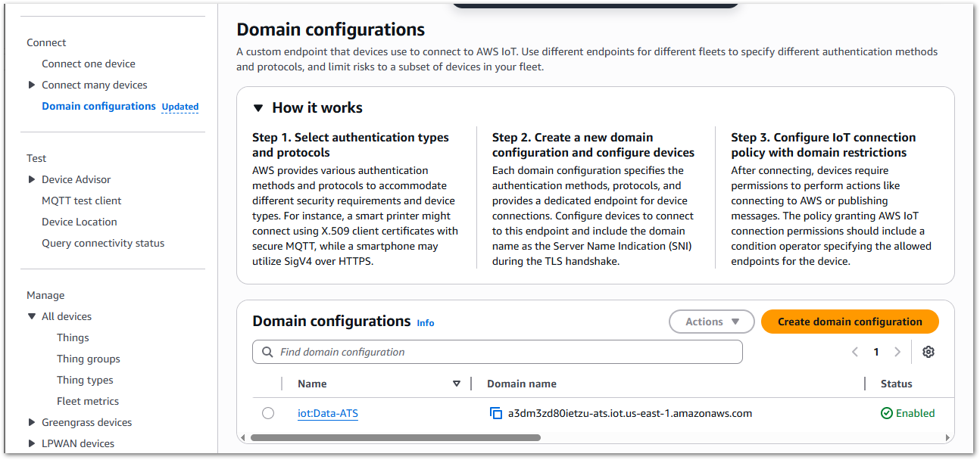Sort the Name column using its sort arrow

click(x=457, y=384)
